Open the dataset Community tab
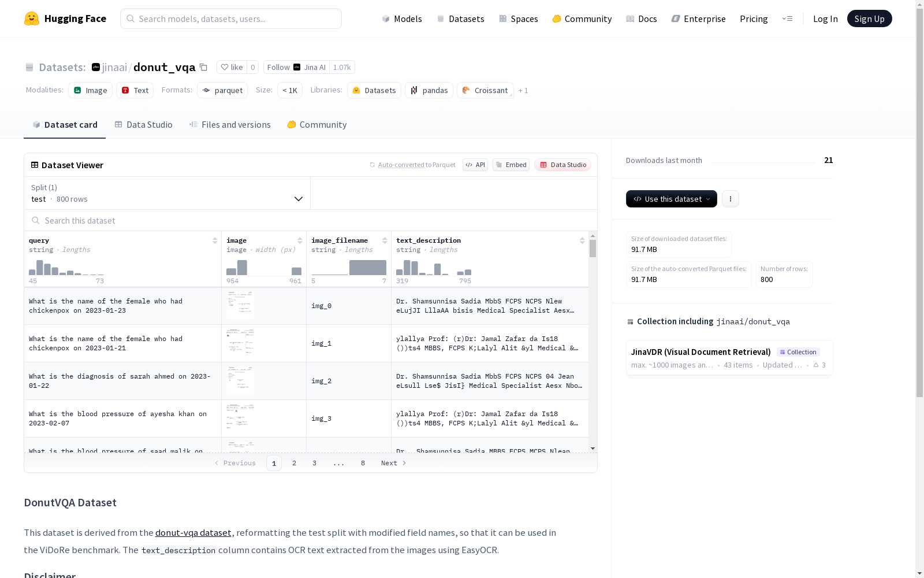 pyautogui.click(x=317, y=125)
